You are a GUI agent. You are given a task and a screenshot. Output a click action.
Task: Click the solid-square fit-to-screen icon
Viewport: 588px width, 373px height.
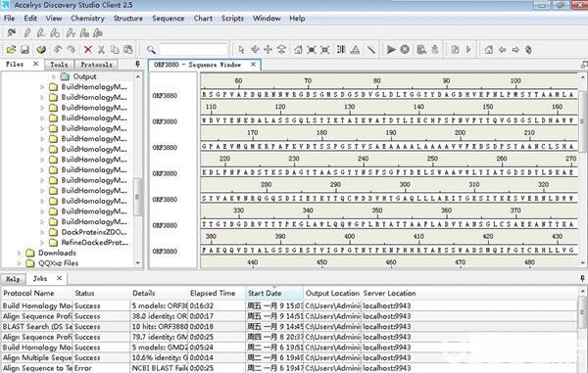(x=312, y=49)
